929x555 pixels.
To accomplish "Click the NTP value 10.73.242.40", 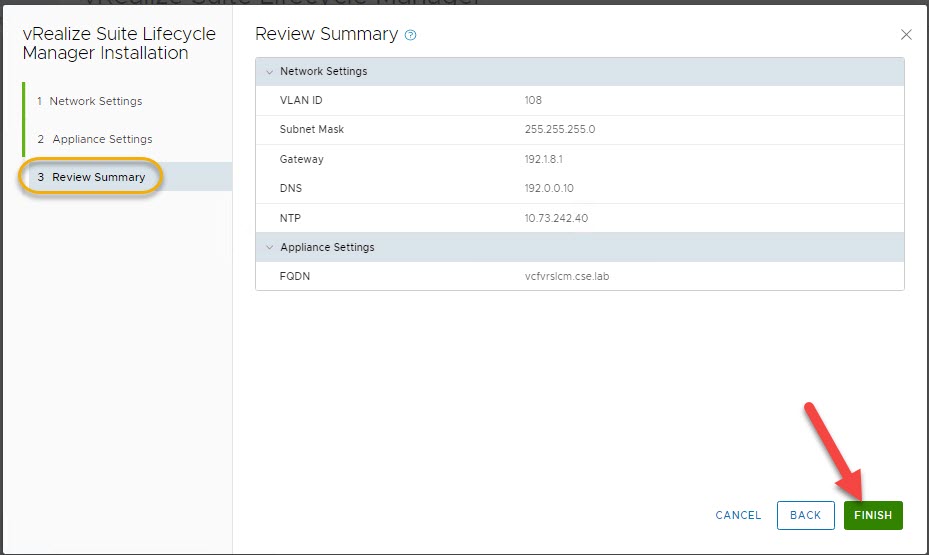I will (x=555, y=218).
